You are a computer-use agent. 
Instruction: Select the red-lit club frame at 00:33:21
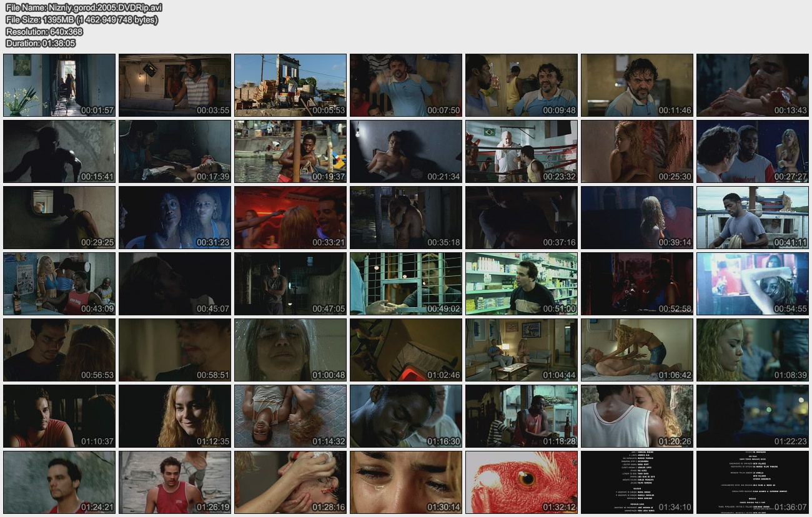[290, 217]
